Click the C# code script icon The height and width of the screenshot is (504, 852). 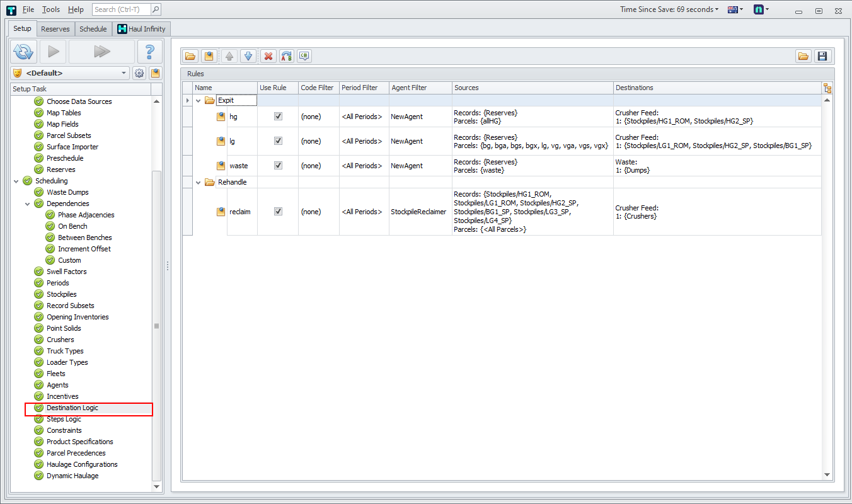[304, 56]
